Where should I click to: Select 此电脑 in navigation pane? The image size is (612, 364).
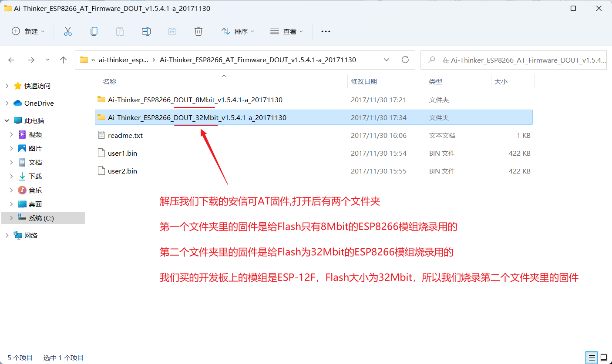point(34,120)
